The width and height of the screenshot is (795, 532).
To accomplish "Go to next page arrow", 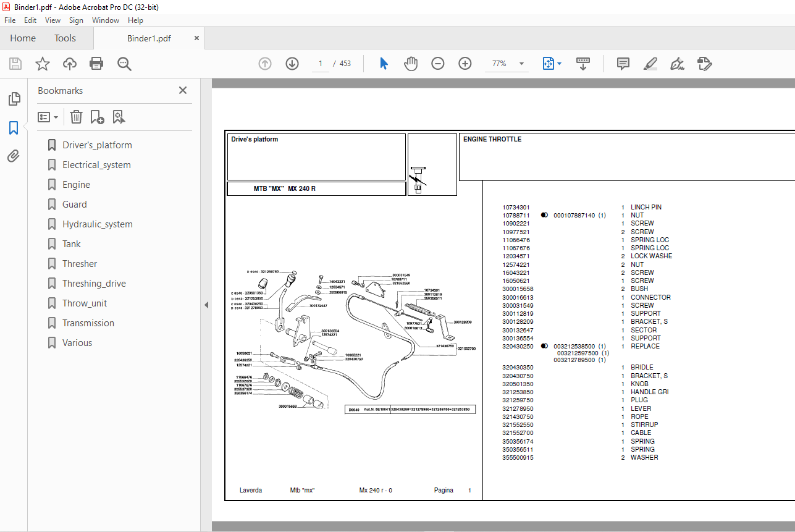I will coord(292,64).
